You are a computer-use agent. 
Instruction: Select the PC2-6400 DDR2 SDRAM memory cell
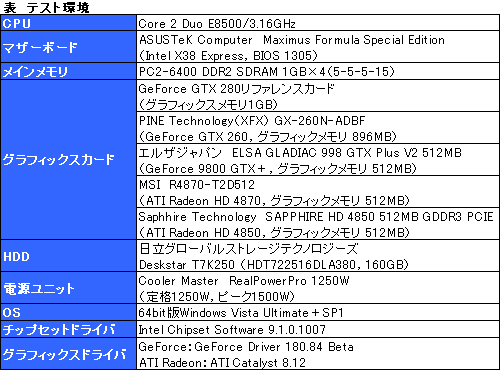(x=318, y=71)
